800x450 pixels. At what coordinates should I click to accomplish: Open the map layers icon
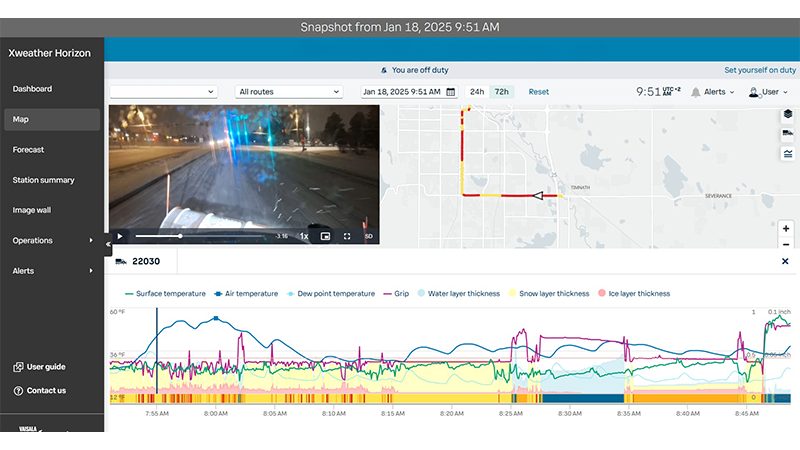(788, 114)
